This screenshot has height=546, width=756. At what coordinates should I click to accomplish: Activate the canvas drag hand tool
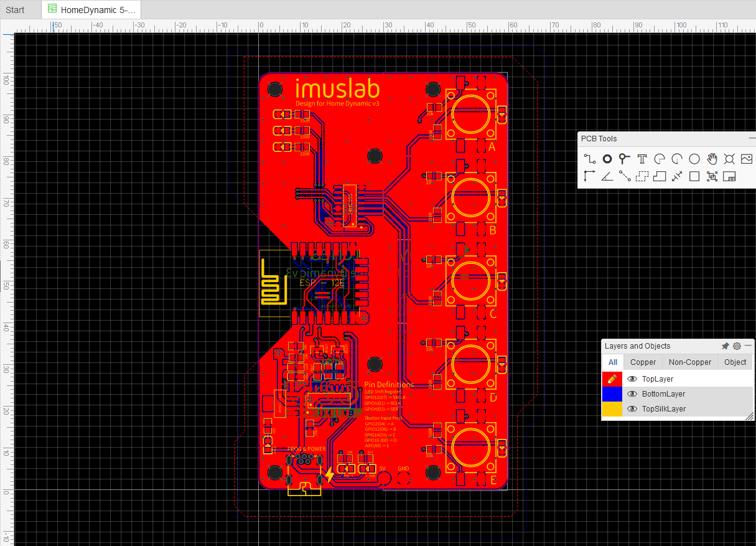pos(711,159)
